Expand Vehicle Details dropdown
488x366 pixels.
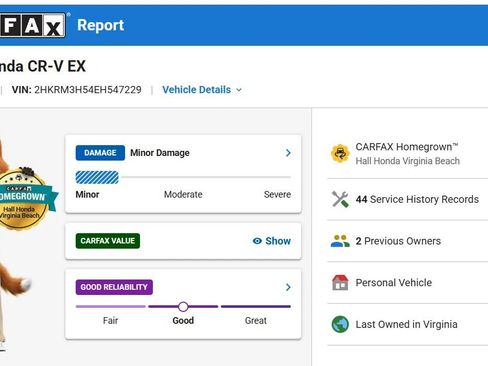[x=202, y=90]
